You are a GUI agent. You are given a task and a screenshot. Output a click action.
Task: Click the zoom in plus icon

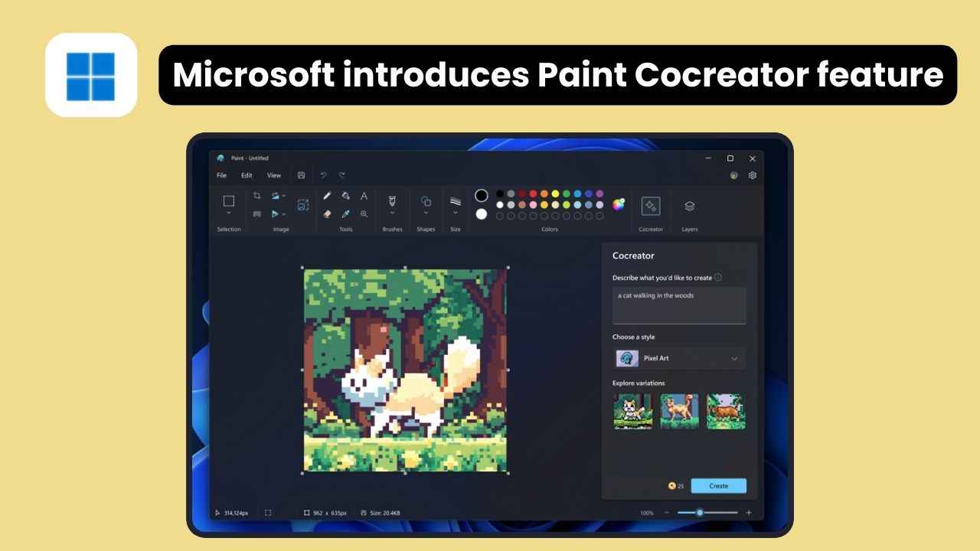click(749, 513)
